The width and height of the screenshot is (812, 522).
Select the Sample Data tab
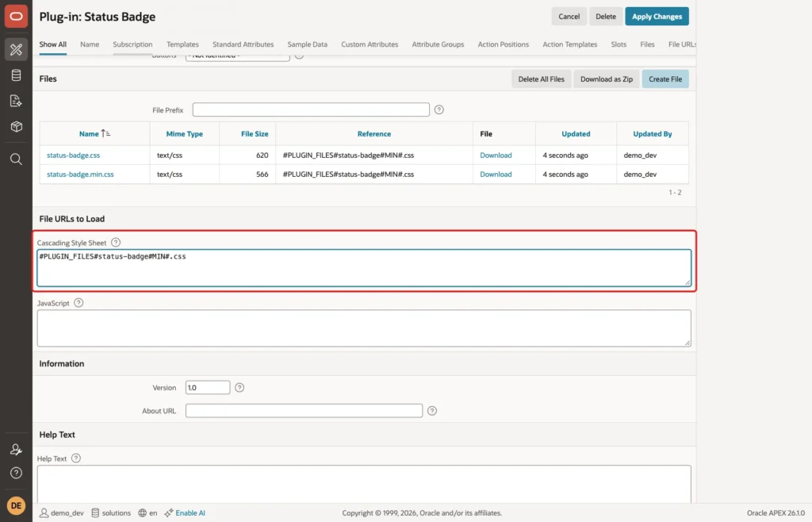click(307, 44)
